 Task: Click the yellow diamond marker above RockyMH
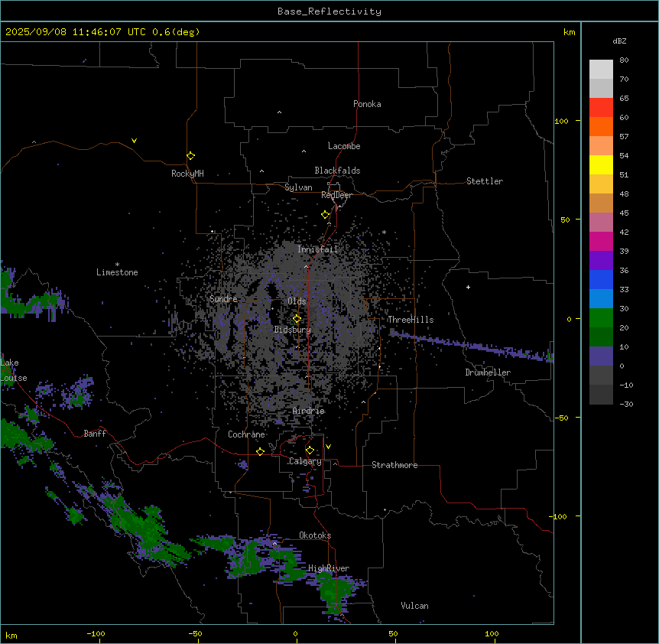191,156
